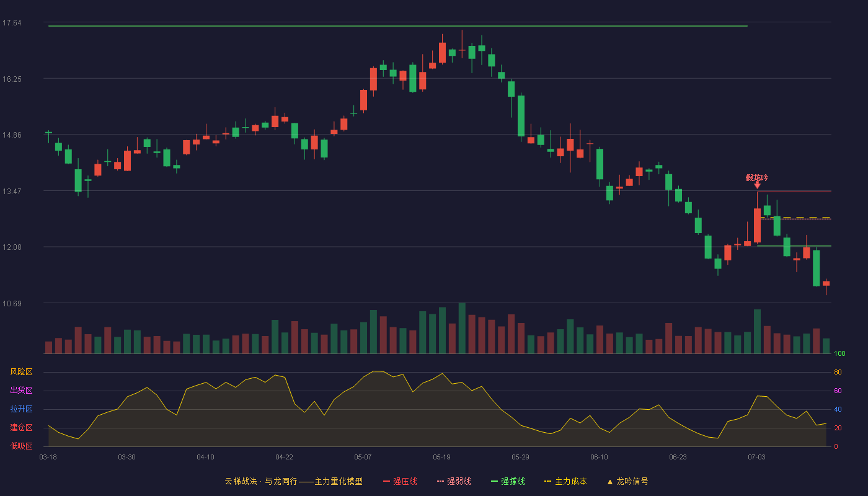Click the 17.64 price axis label
Image resolution: width=868 pixels, height=496 pixels.
(12, 23)
